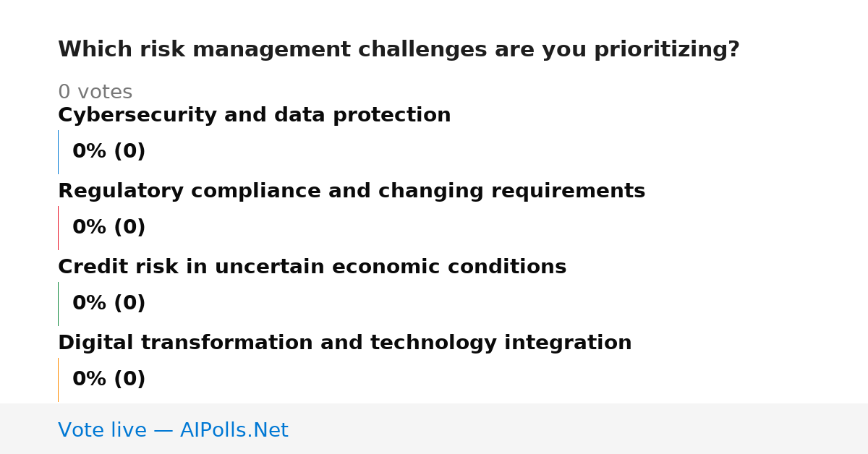This screenshot has height=454, width=868.
Task: Click 0% (0) under Digital transformation
Action: coord(109,380)
